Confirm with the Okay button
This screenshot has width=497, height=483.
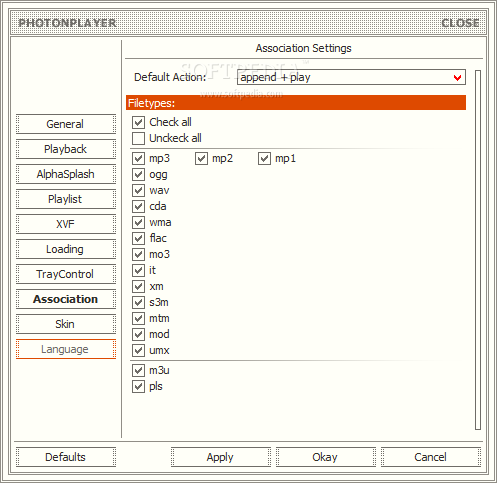(326, 457)
